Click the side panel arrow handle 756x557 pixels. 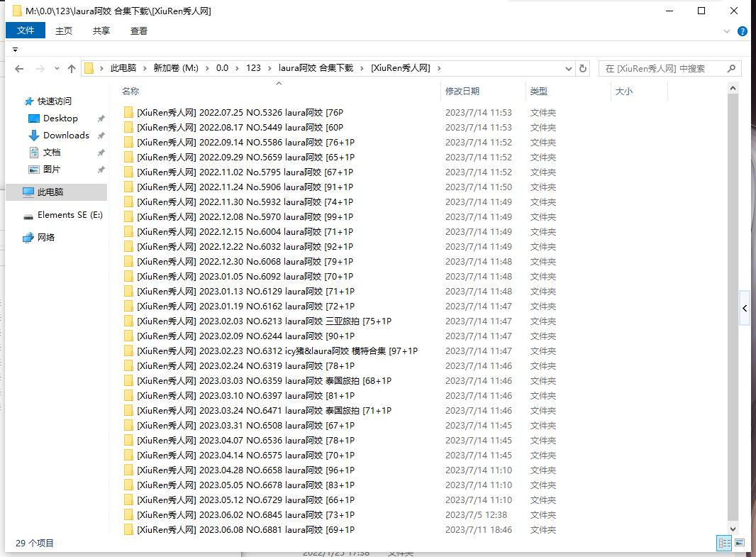tap(745, 308)
